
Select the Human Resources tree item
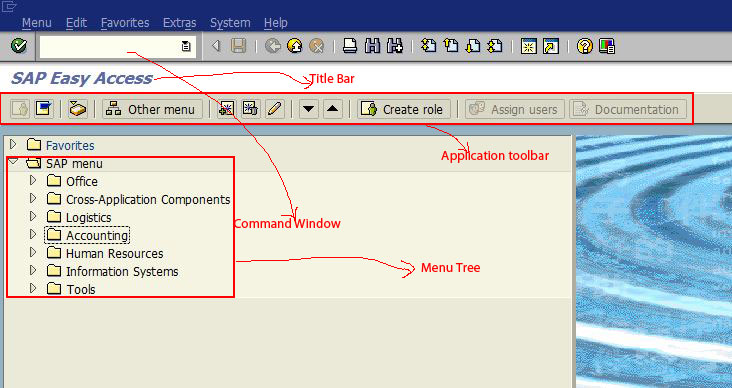pyautogui.click(x=105, y=253)
